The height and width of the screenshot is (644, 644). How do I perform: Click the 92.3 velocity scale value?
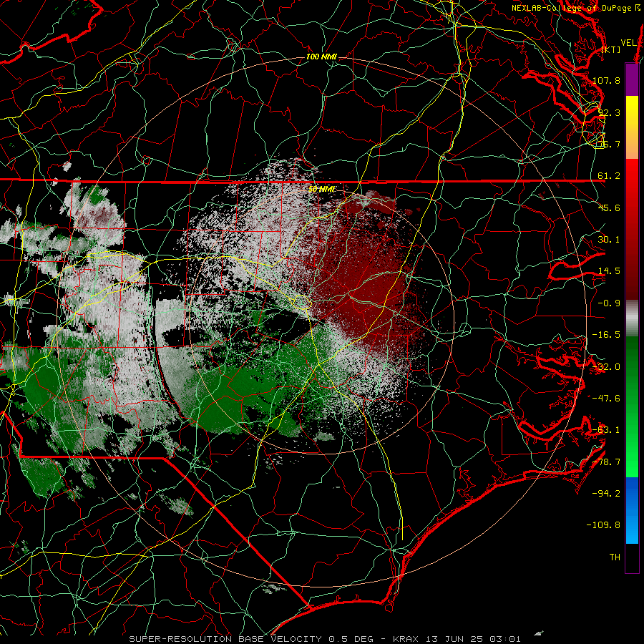pyautogui.click(x=609, y=112)
